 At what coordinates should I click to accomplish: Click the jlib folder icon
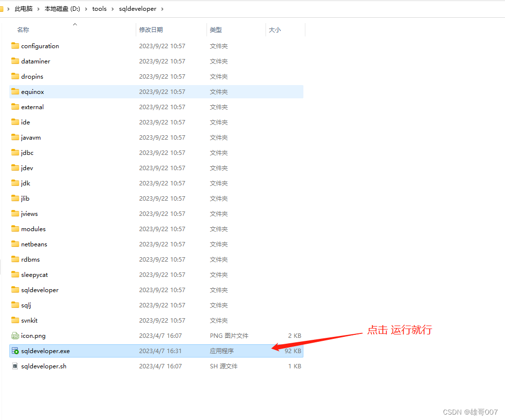pyautogui.click(x=15, y=198)
